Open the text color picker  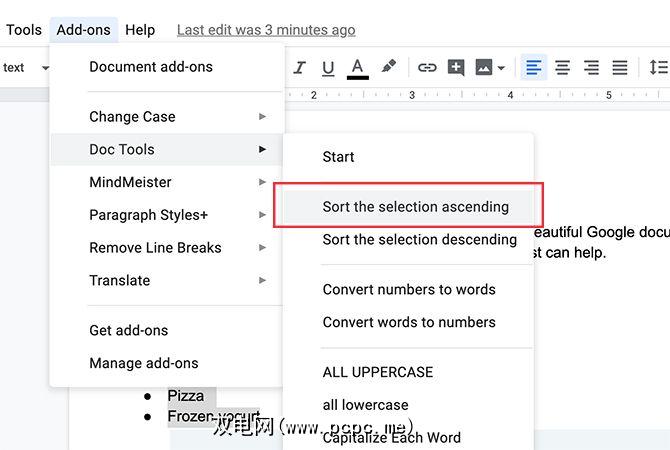click(358, 68)
